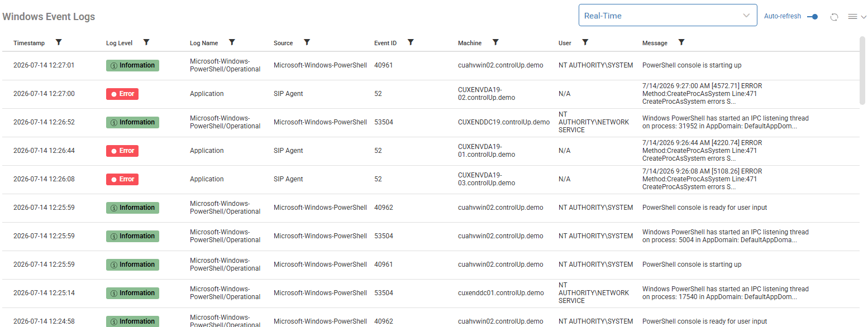The image size is (868, 327).
Task: Click the Windows Event Logs title
Action: point(49,17)
